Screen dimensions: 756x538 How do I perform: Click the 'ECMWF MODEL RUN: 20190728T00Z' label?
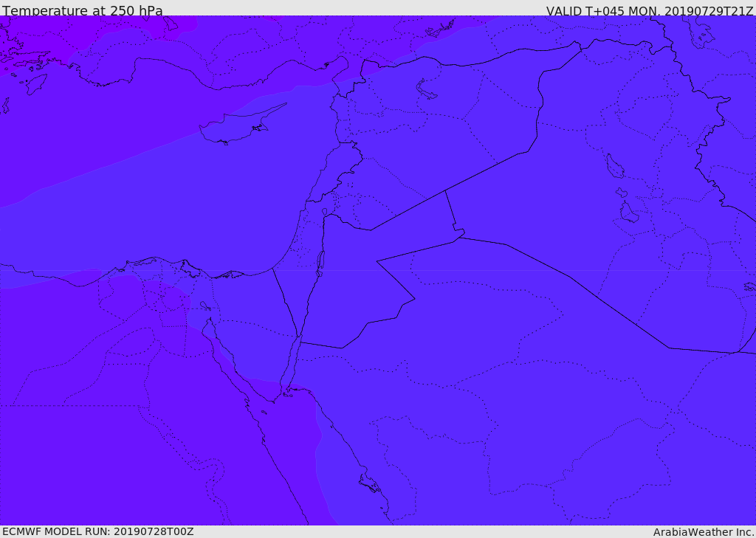(x=98, y=532)
